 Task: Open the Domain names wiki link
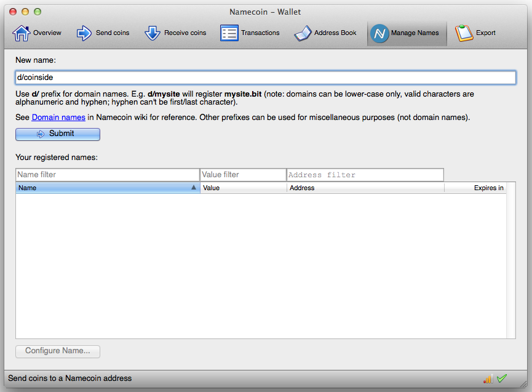[x=58, y=118]
